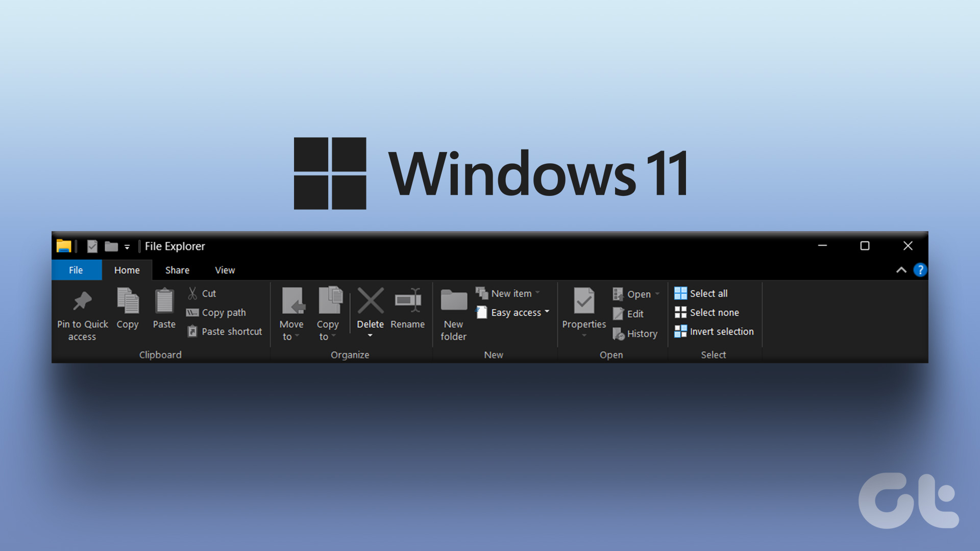Expand the Copy To dropdown arrow
The height and width of the screenshot is (551, 980).
(335, 336)
